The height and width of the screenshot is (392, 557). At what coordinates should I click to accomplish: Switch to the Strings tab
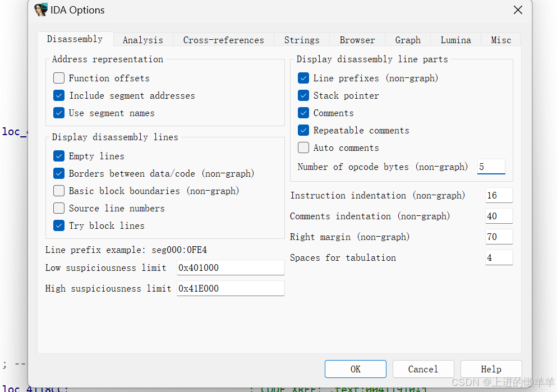tap(302, 40)
